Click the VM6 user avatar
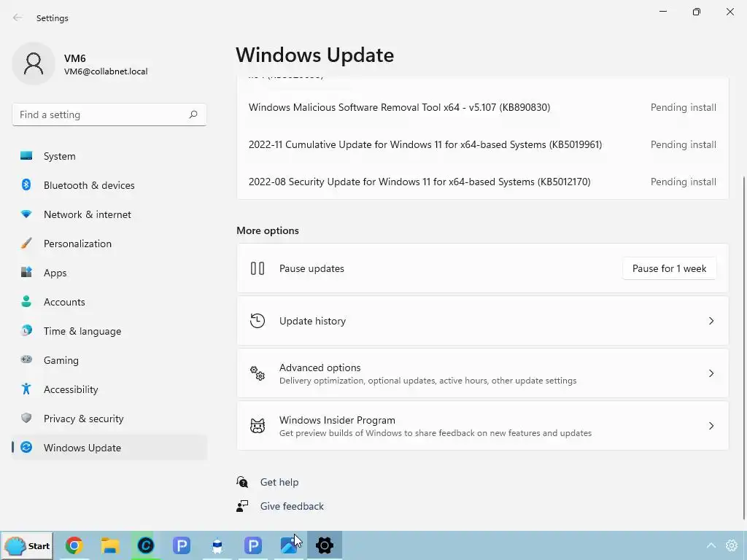 [34, 63]
